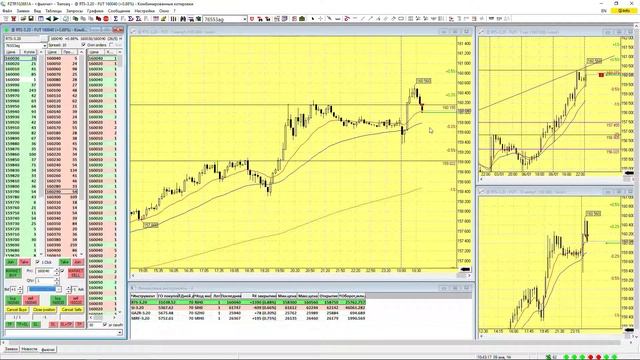Select the Si-3.20 row in instruments table
This screenshot has height=360, width=640.
pyautogui.click(x=248, y=308)
